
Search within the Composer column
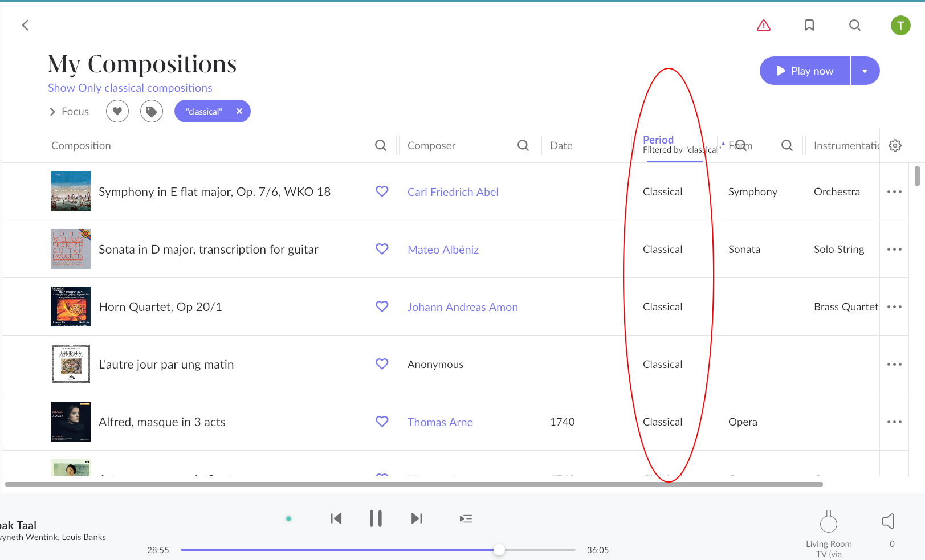pos(523,145)
